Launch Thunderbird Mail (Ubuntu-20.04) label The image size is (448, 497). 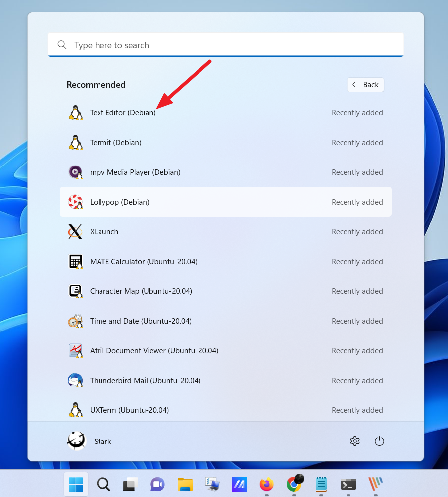tap(146, 381)
